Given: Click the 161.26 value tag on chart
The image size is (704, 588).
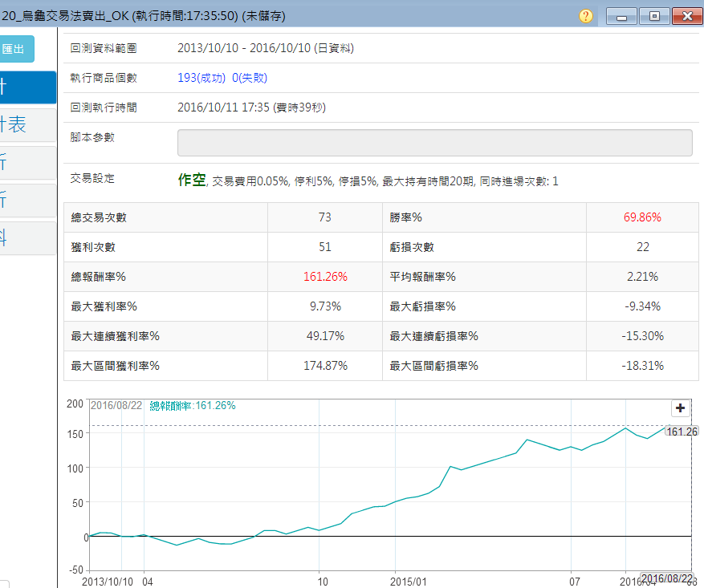Looking at the screenshot, I should (x=682, y=432).
